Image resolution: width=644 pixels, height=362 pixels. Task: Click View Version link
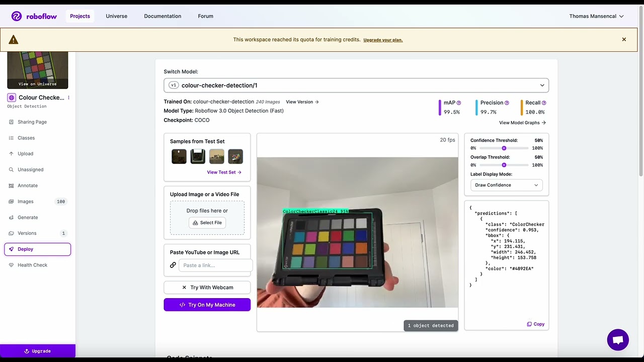pyautogui.click(x=302, y=102)
